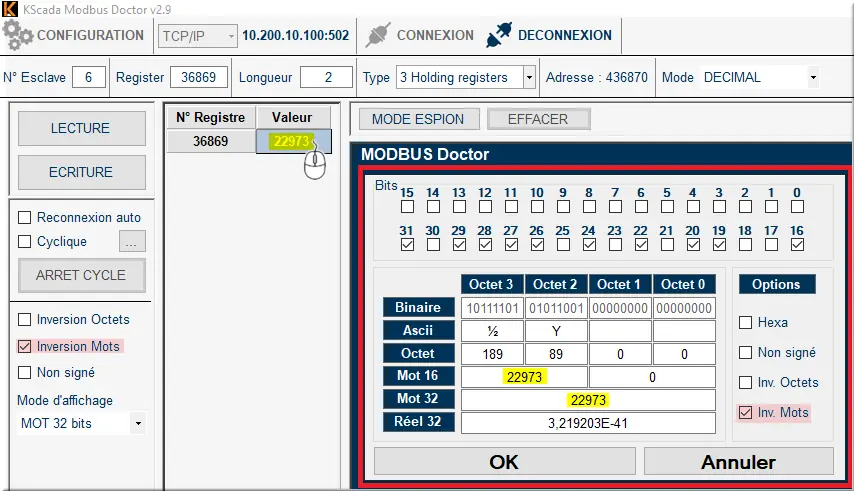The image size is (854, 491).
Task: Enable Hexa option in dialog
Action: click(746, 322)
